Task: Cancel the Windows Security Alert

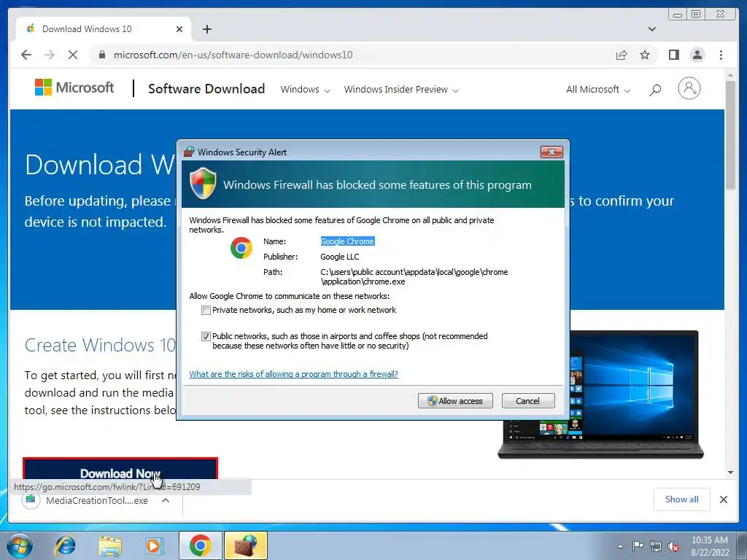Action: click(528, 401)
